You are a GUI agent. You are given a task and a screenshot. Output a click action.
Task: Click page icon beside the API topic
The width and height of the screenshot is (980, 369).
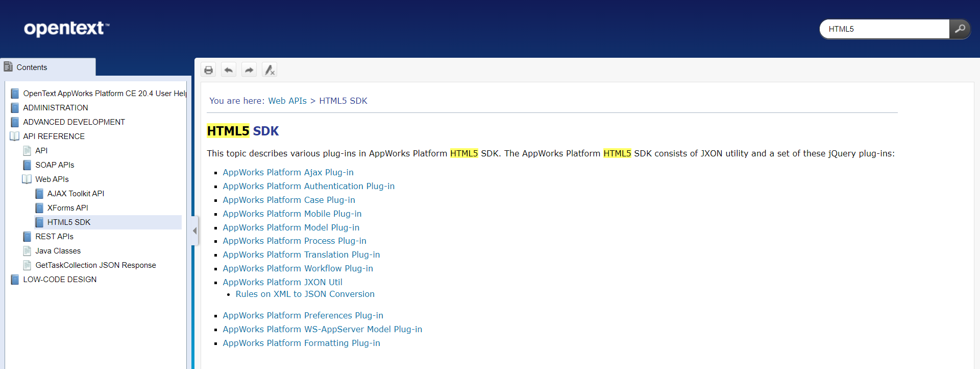click(x=27, y=151)
